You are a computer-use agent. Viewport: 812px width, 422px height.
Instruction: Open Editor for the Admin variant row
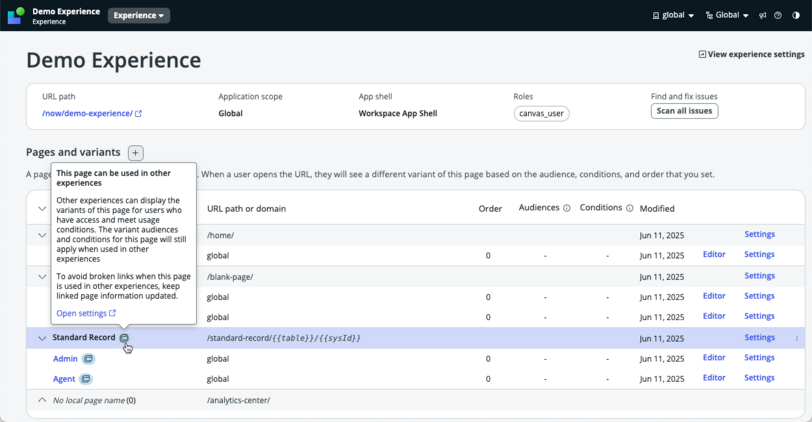point(714,357)
